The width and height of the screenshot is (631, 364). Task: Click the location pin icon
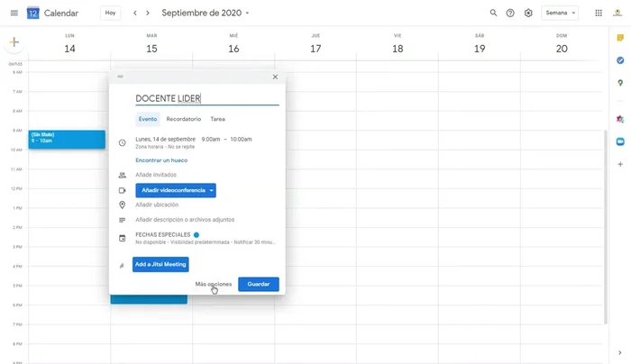tap(123, 205)
